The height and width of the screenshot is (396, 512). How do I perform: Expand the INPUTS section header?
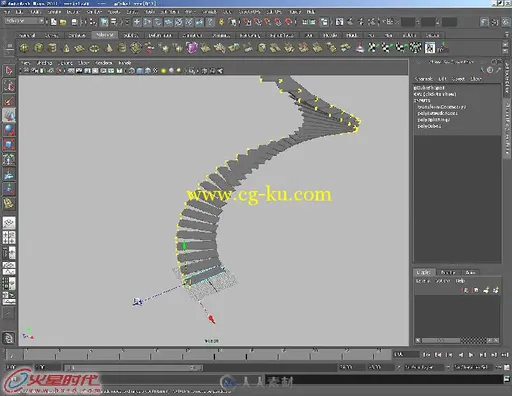[422, 100]
